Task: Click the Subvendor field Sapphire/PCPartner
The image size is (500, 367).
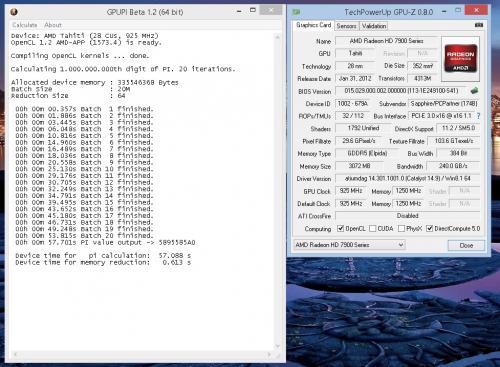Action: click(x=444, y=104)
